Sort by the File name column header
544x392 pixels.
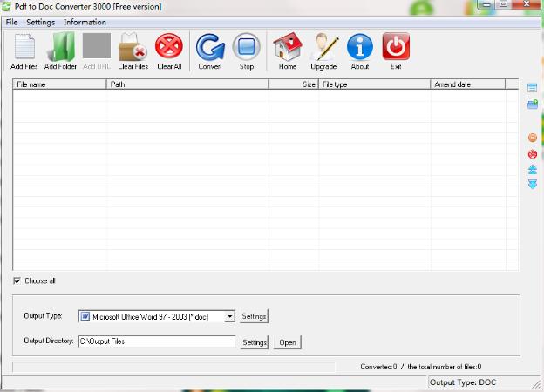click(x=59, y=84)
